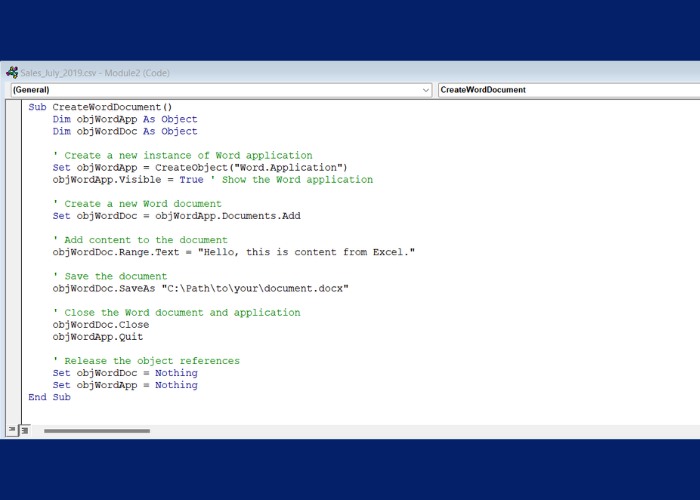Place cursor on objWordDoc.Close line
Image resolution: width=700 pixels, height=500 pixels.
click(x=100, y=325)
